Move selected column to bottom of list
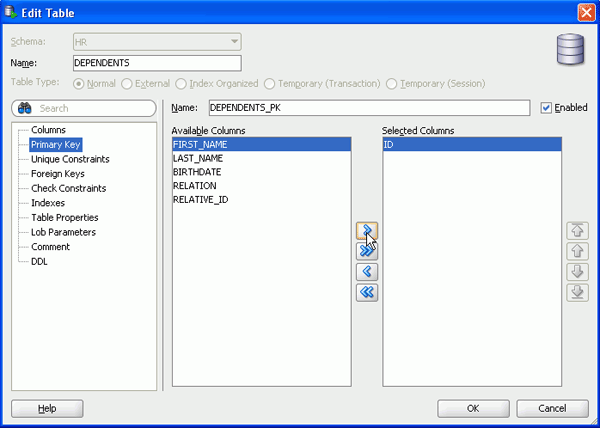The image size is (600, 428). point(577,293)
